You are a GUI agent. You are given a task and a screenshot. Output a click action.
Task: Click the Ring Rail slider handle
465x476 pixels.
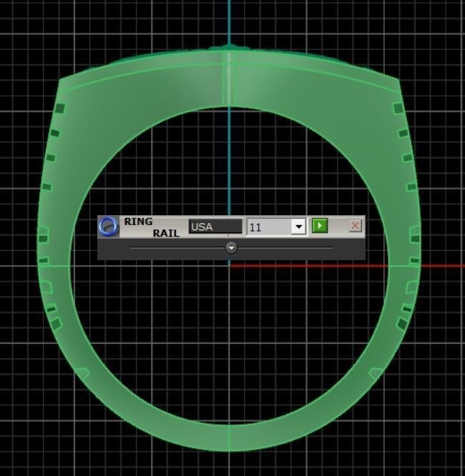(x=231, y=248)
